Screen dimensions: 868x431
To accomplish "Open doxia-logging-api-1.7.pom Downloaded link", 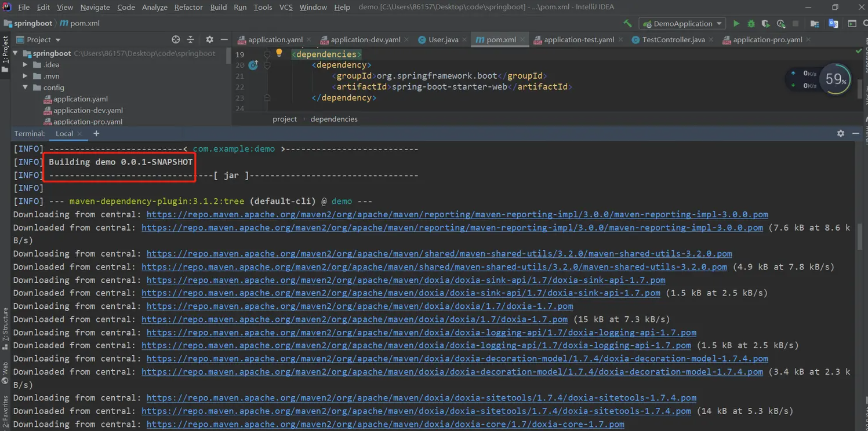I will click(x=416, y=345).
